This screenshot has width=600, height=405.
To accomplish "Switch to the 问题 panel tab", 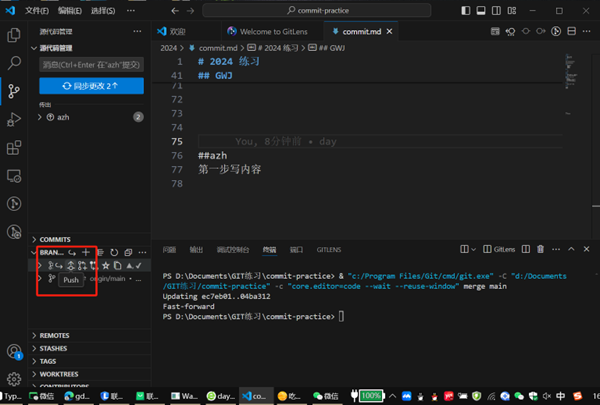I will [169, 250].
